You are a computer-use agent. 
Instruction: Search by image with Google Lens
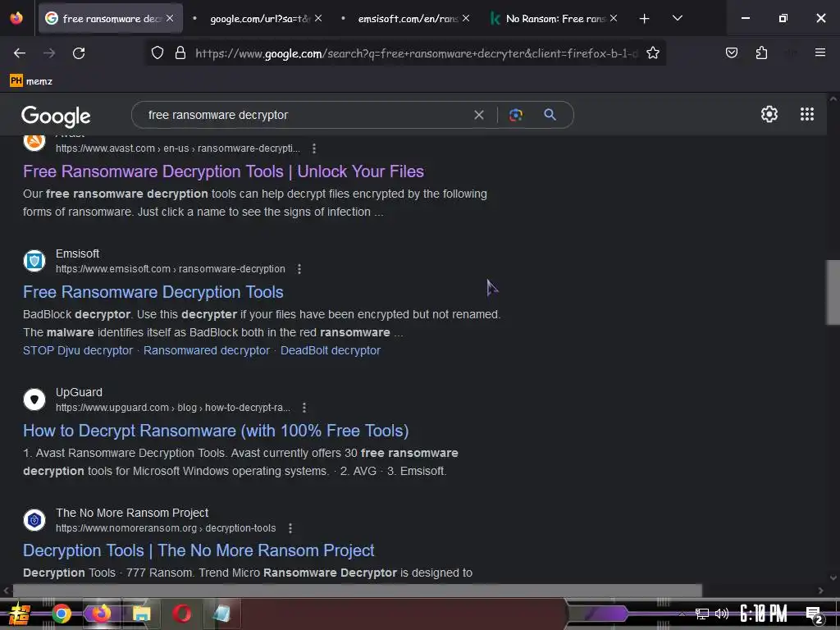coord(515,115)
